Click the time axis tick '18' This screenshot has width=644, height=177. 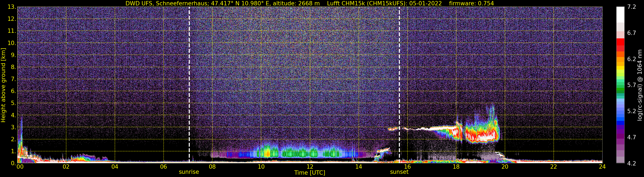(x=456, y=167)
